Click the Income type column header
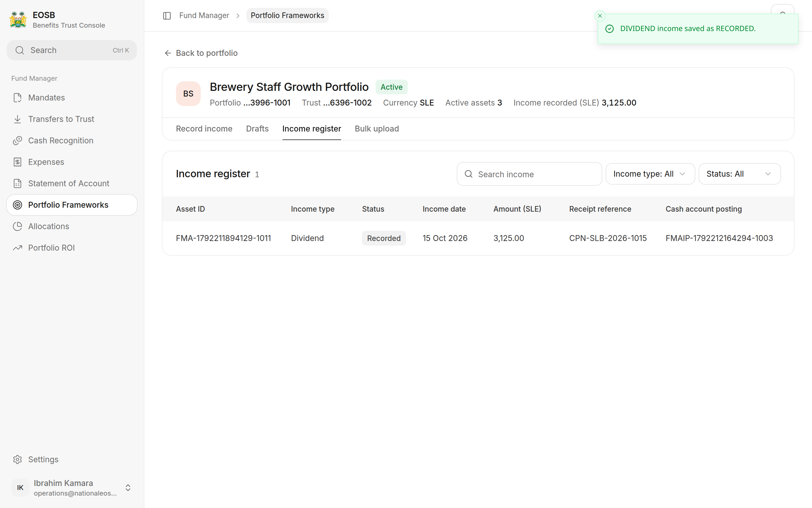This screenshot has width=812, height=508. tap(312, 209)
